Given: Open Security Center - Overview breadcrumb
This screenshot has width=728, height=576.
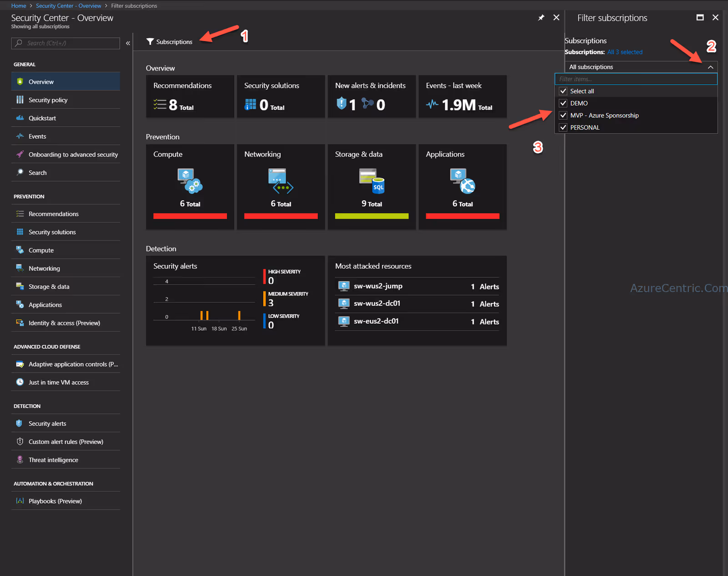Looking at the screenshot, I should [69, 5].
